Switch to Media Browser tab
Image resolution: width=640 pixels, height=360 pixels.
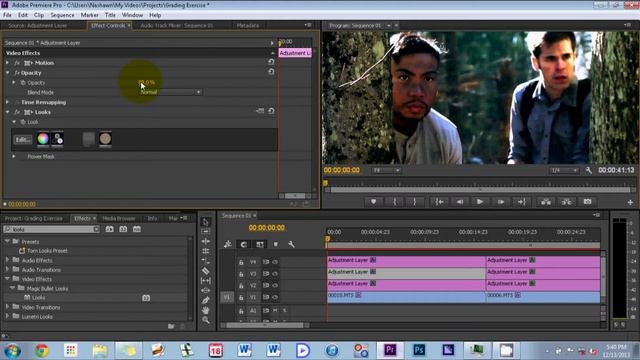(x=119, y=218)
